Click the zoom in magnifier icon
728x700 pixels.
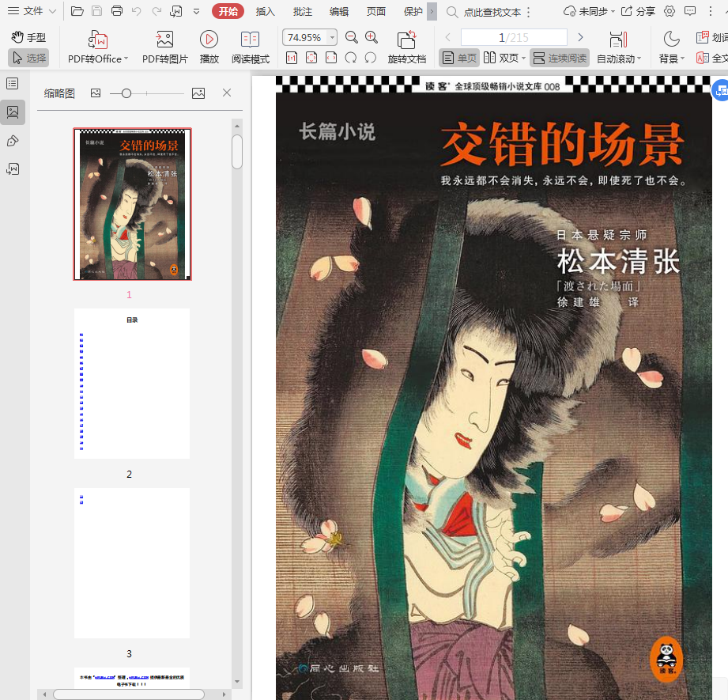pos(372,37)
